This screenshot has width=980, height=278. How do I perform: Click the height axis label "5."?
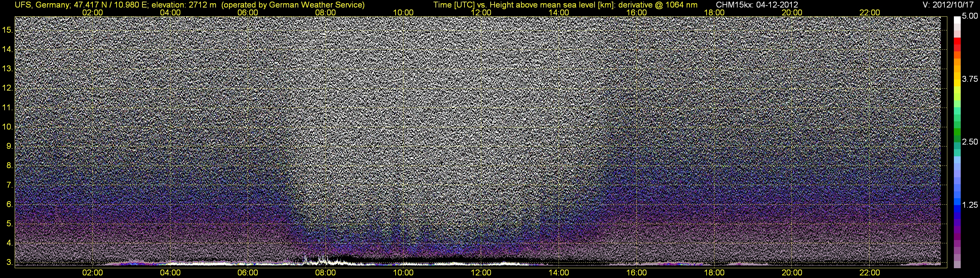tap(10, 224)
